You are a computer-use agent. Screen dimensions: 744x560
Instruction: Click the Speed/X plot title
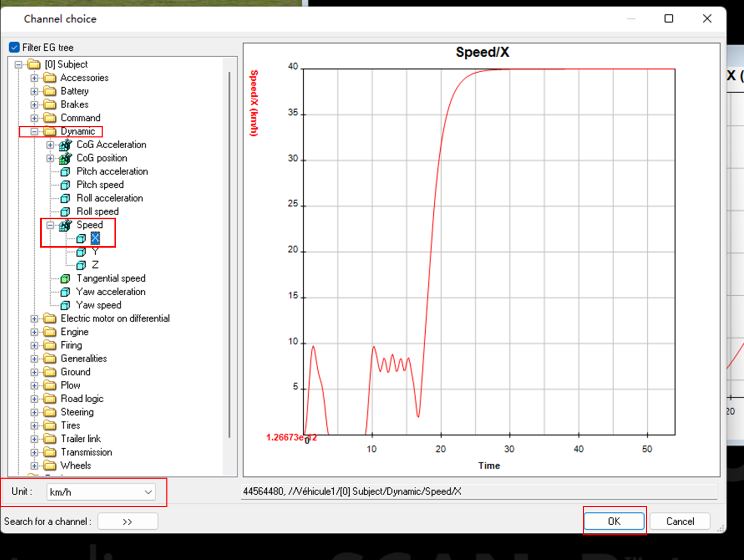482,52
